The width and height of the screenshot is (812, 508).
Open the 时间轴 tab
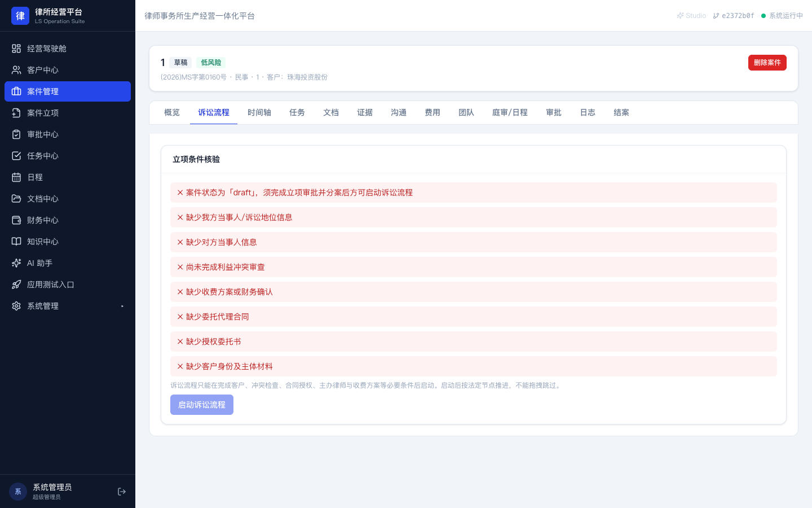(x=259, y=113)
